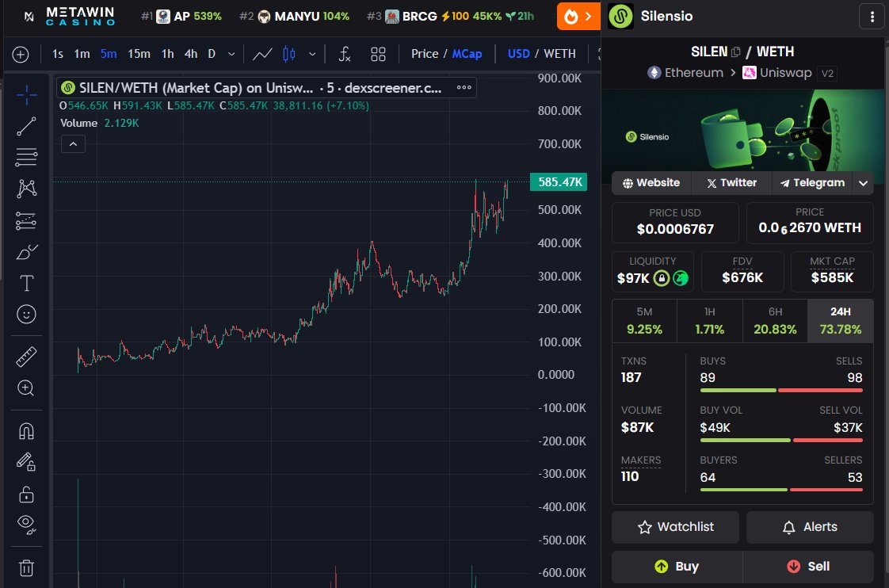Open the indicators fx menu
Image resolution: width=889 pixels, height=588 pixels.
(344, 55)
